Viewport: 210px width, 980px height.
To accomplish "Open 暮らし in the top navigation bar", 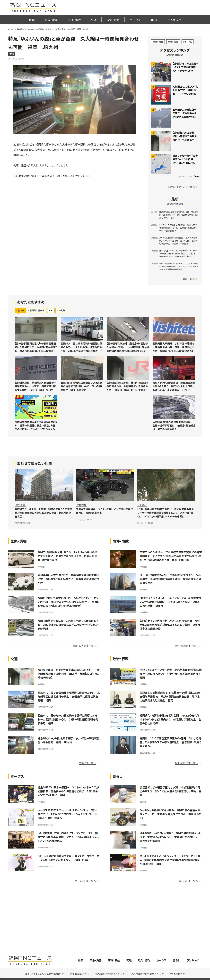I will point(154,20).
